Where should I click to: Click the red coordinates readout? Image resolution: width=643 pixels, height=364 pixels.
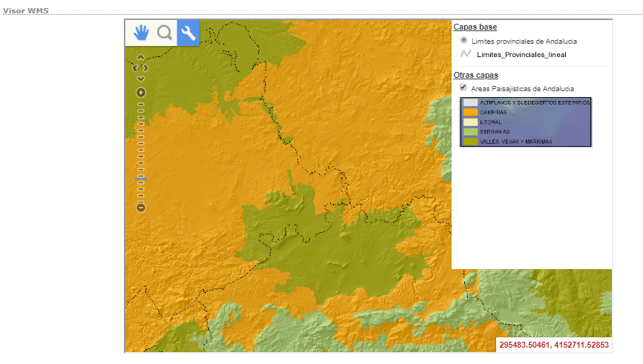(x=553, y=345)
